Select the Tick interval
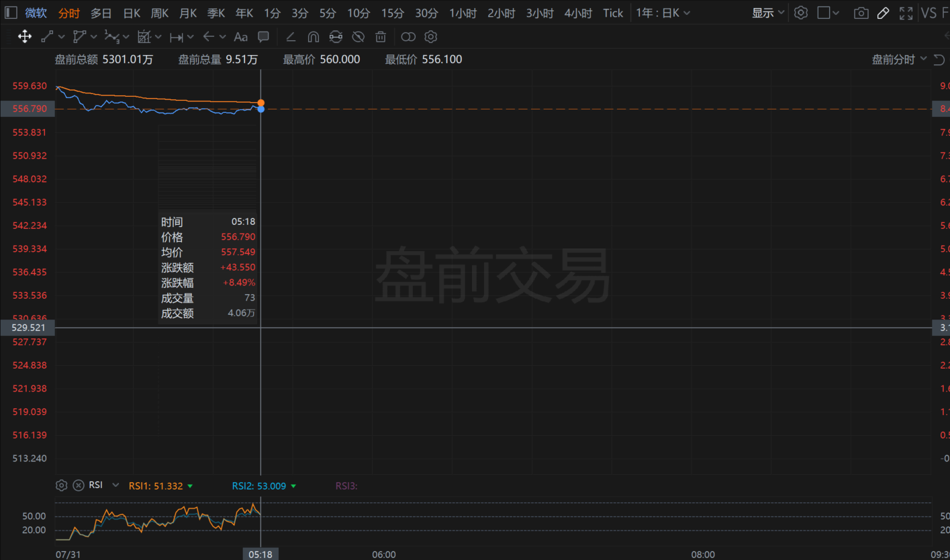950x560 pixels. (613, 13)
